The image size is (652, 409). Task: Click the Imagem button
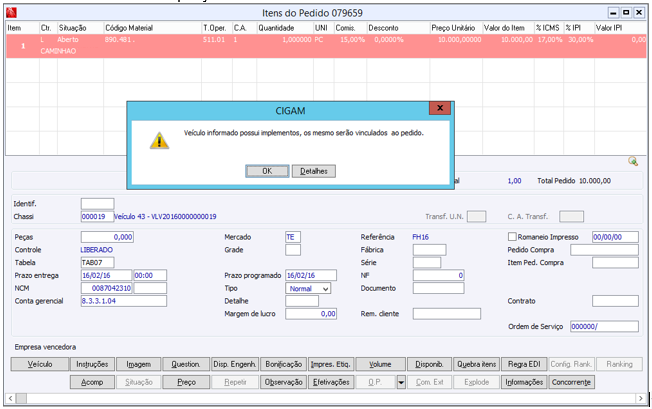pos(138,365)
